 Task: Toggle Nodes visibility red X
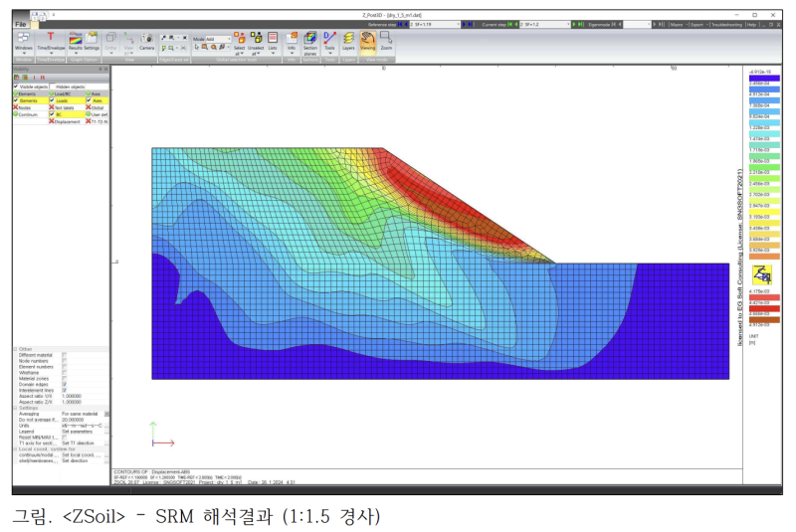point(16,107)
